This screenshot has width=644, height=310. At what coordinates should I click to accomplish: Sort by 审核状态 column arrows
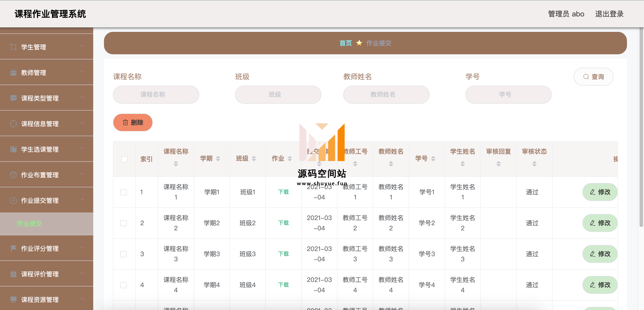point(534,164)
